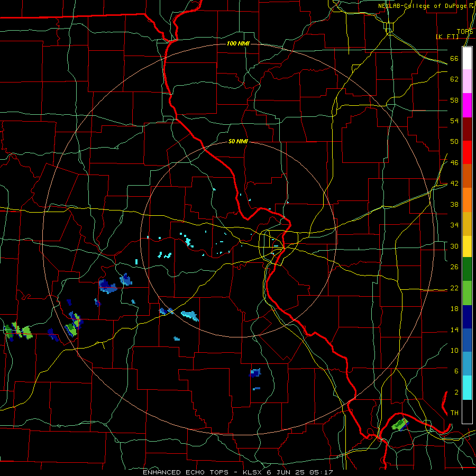Click the green echo cell at the map's lower right
Viewport: 476px width, 476px height.
point(400,424)
